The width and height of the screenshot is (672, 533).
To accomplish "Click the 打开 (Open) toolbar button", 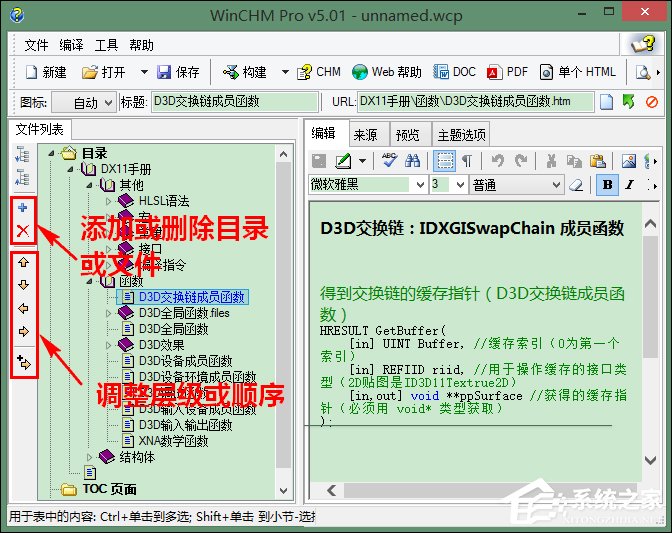I will (x=104, y=72).
